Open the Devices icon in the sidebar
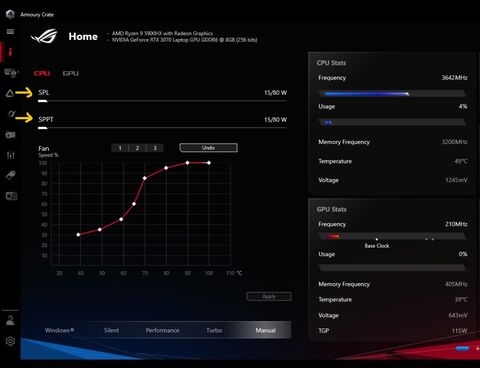 [x=10, y=72]
